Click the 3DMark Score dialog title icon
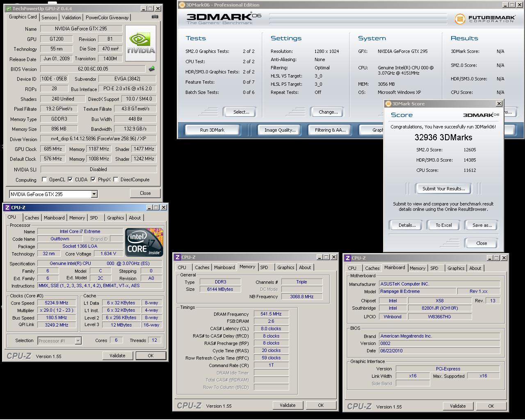The height and width of the screenshot is (420, 525). (x=388, y=104)
